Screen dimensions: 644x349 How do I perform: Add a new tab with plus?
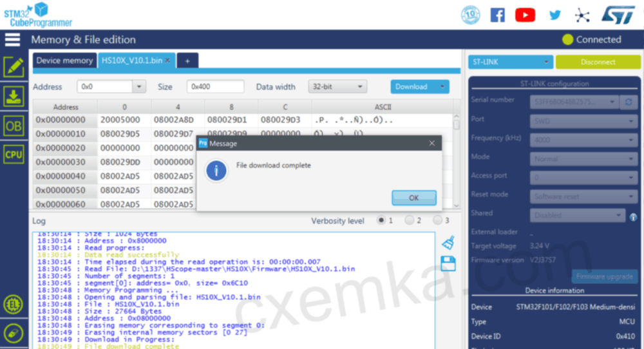click(x=187, y=61)
